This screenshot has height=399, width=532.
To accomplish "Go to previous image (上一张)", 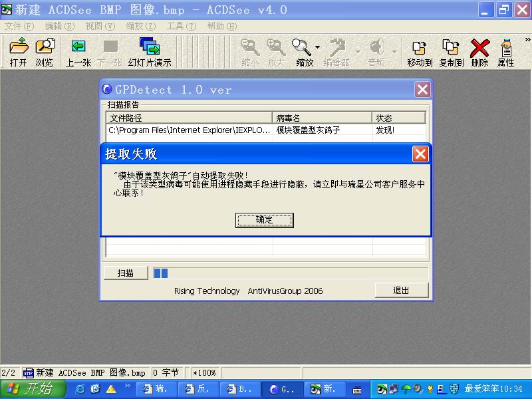I will (x=78, y=52).
